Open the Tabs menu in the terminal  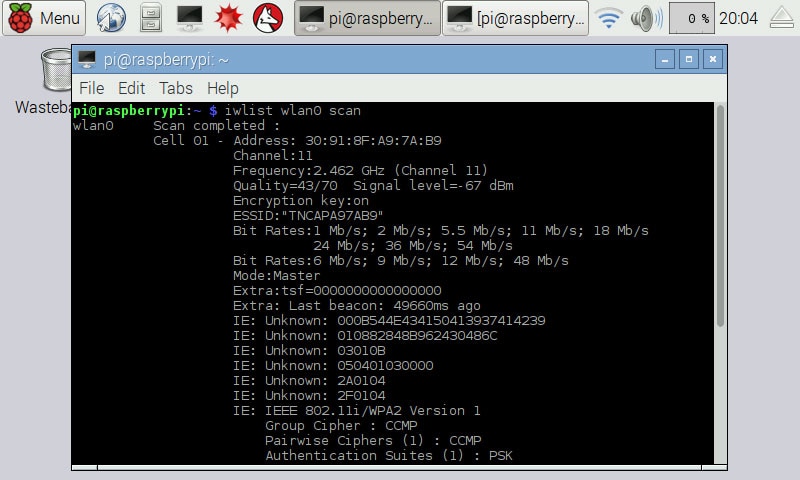point(176,88)
